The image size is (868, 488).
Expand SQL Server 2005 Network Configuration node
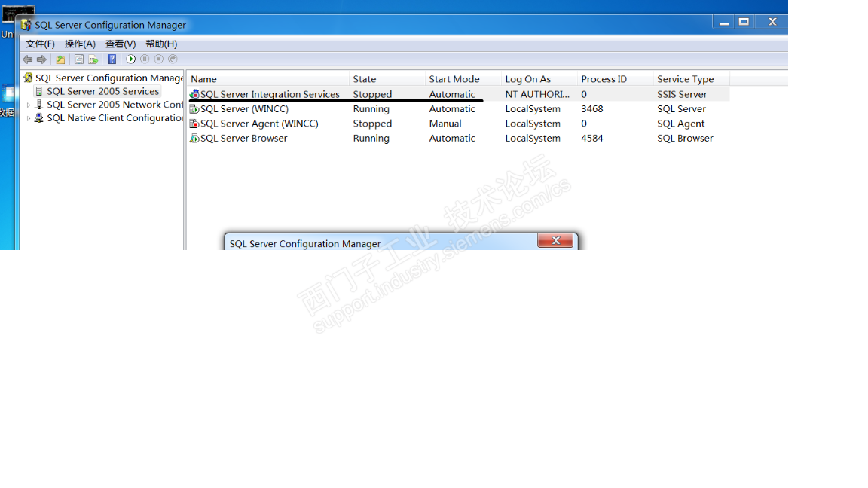tap(28, 105)
